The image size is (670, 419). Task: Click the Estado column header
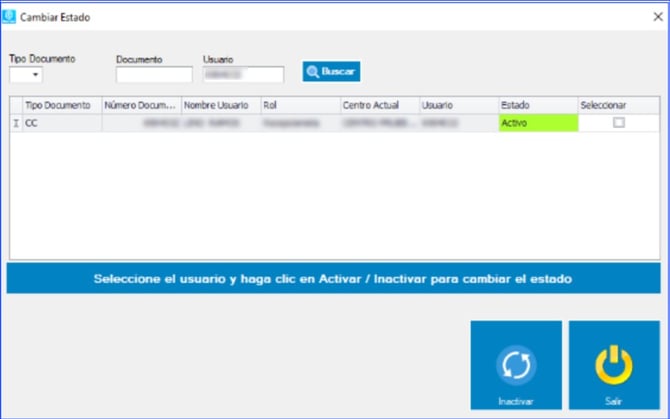pos(536,105)
